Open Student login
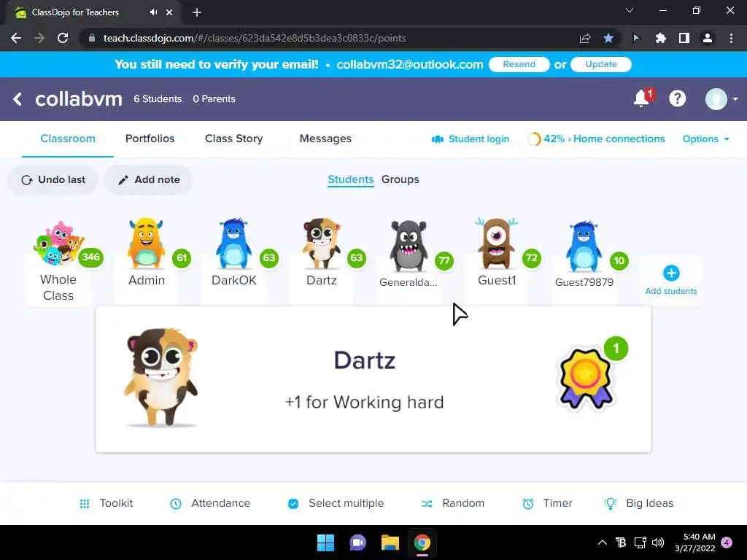Viewport: 747px width, 560px height. (x=471, y=139)
